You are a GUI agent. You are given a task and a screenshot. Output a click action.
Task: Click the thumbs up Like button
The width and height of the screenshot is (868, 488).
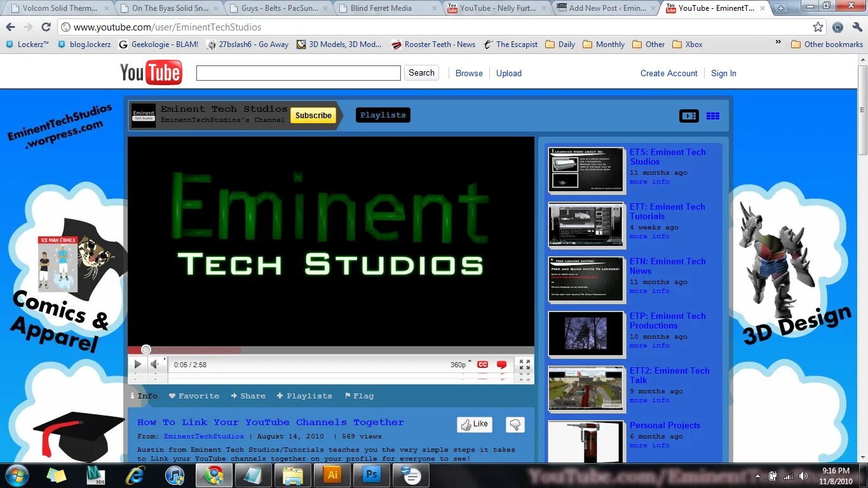click(475, 424)
